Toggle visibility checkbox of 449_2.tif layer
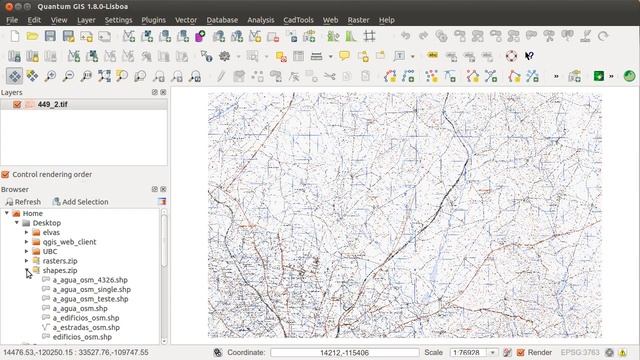This screenshot has height=360, width=640. 17,104
